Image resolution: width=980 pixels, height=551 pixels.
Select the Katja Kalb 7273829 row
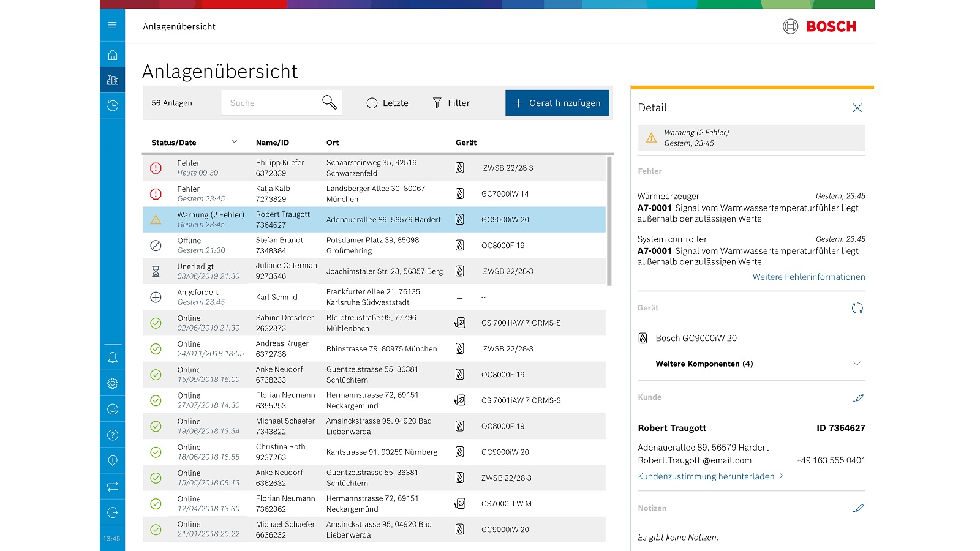click(374, 193)
